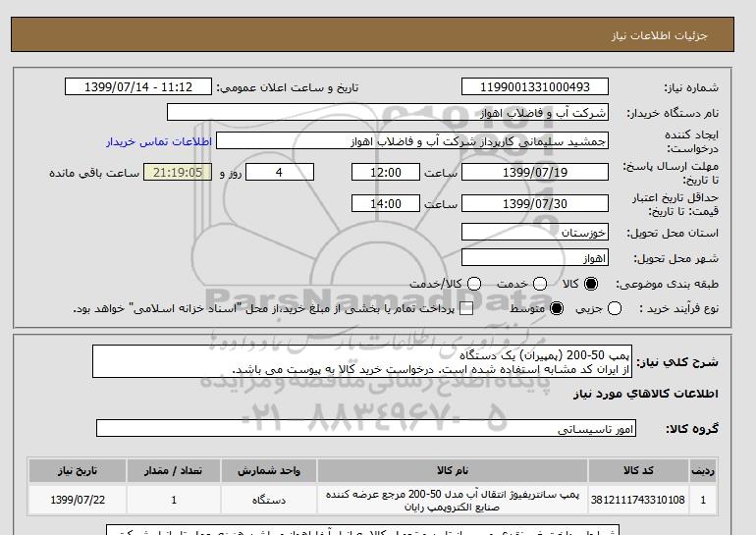Click the need date cell 1399/07/22
Viewport: 756px width, 535px height.
(78, 500)
